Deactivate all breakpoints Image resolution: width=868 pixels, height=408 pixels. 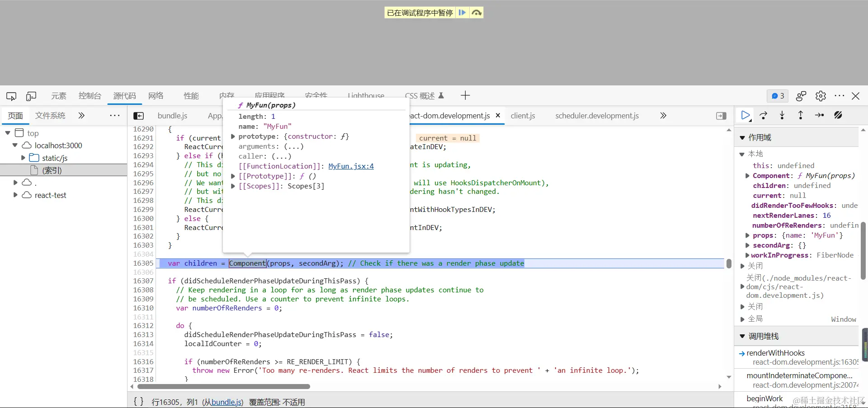[x=838, y=116]
